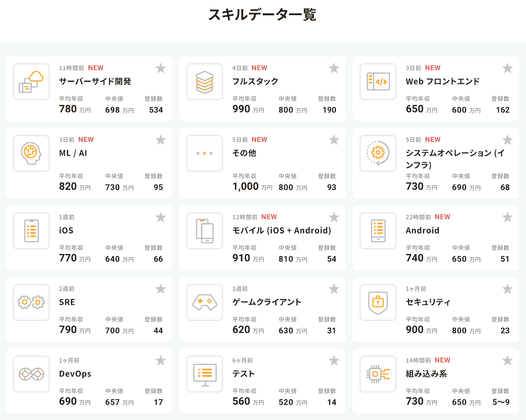The image size is (526, 420).
Task: Click the Web frontend code window icon
Action: coord(378,82)
